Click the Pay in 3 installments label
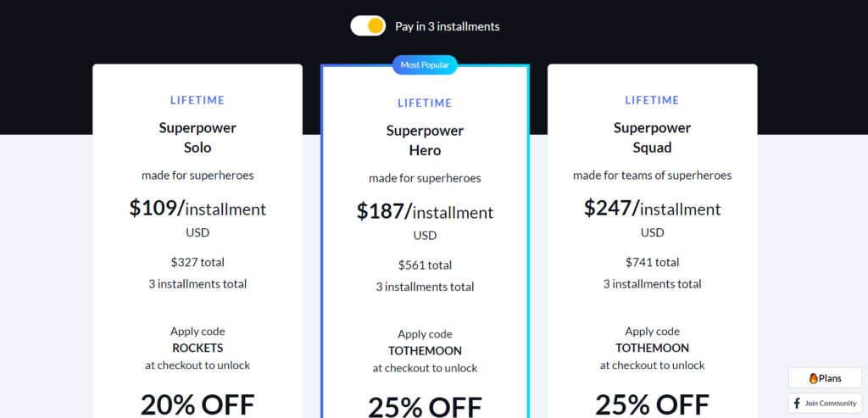 448,26
